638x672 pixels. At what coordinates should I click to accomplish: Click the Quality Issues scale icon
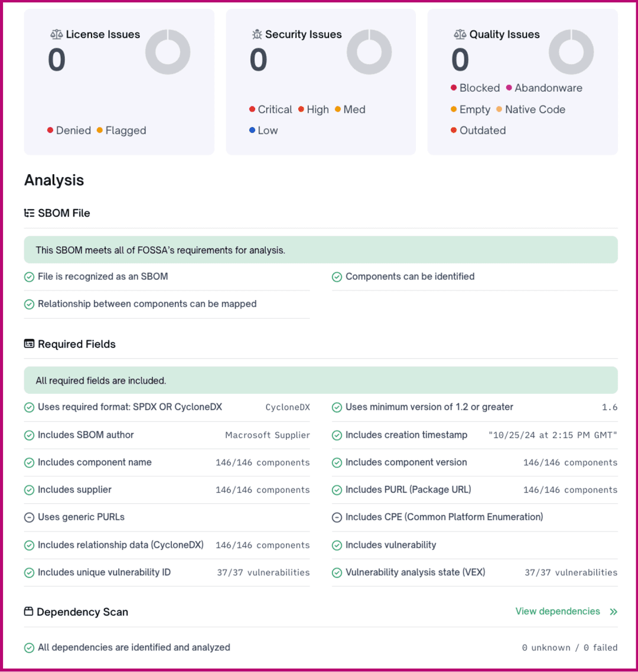(460, 35)
